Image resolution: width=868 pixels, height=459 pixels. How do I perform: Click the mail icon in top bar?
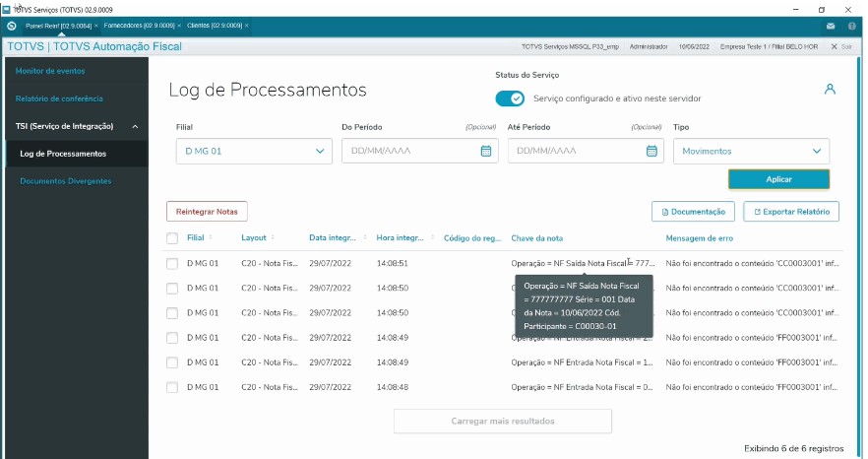pos(831,25)
